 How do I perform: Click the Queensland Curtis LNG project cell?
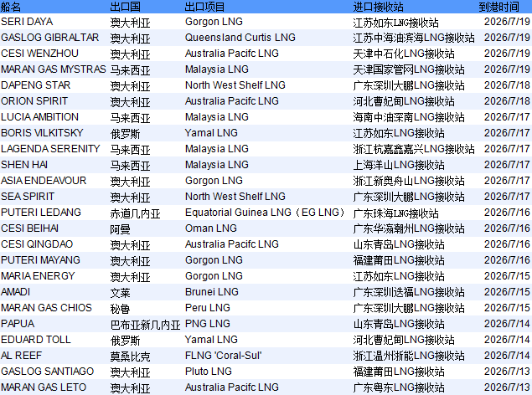(240, 38)
